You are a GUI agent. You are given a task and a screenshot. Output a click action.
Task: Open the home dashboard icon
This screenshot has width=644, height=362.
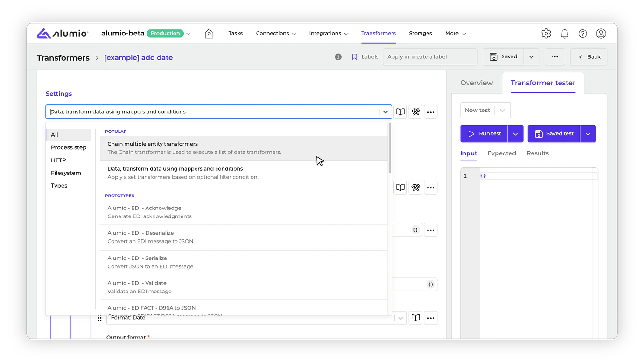pos(209,34)
